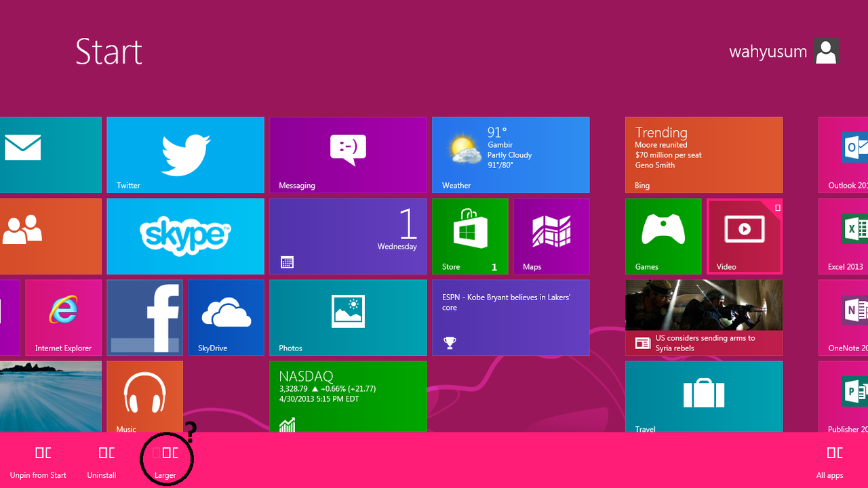Open the Music tile

(x=144, y=396)
